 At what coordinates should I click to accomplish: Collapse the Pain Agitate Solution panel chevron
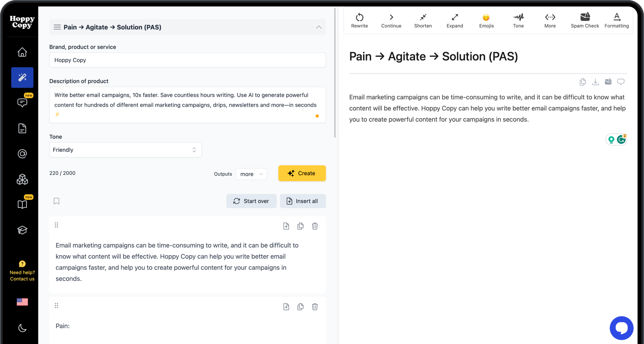point(319,27)
